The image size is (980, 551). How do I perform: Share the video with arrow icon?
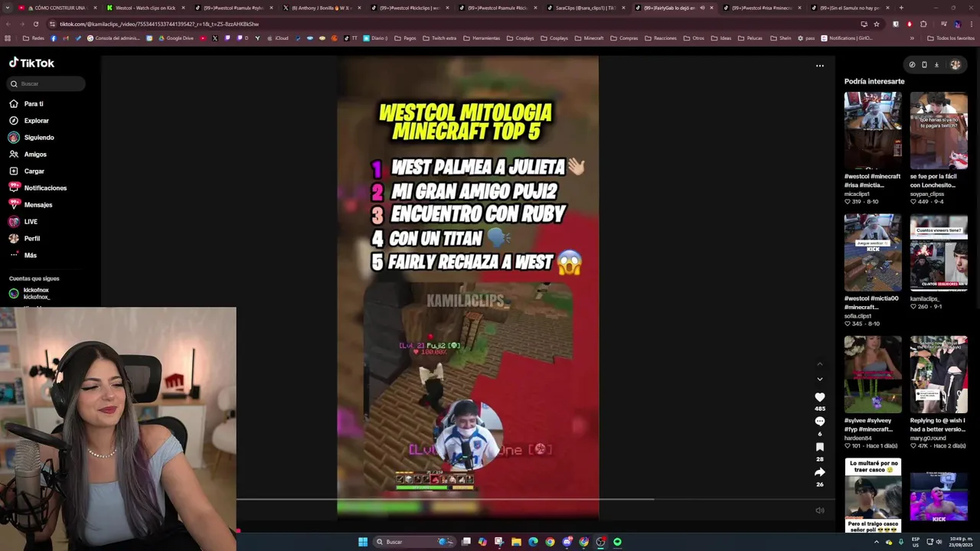point(819,472)
